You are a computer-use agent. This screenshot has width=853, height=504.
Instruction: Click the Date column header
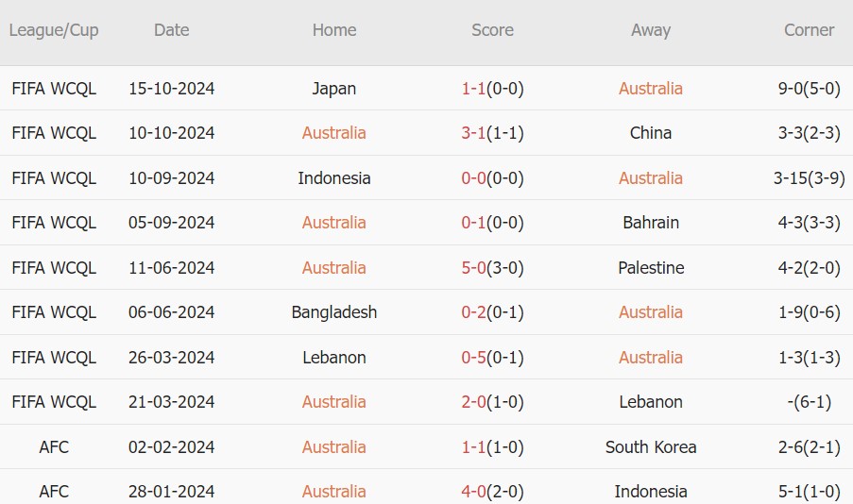[x=172, y=30]
